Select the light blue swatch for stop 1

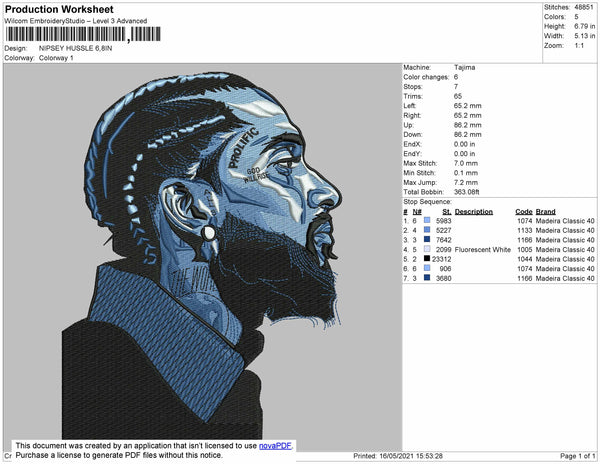coord(427,220)
